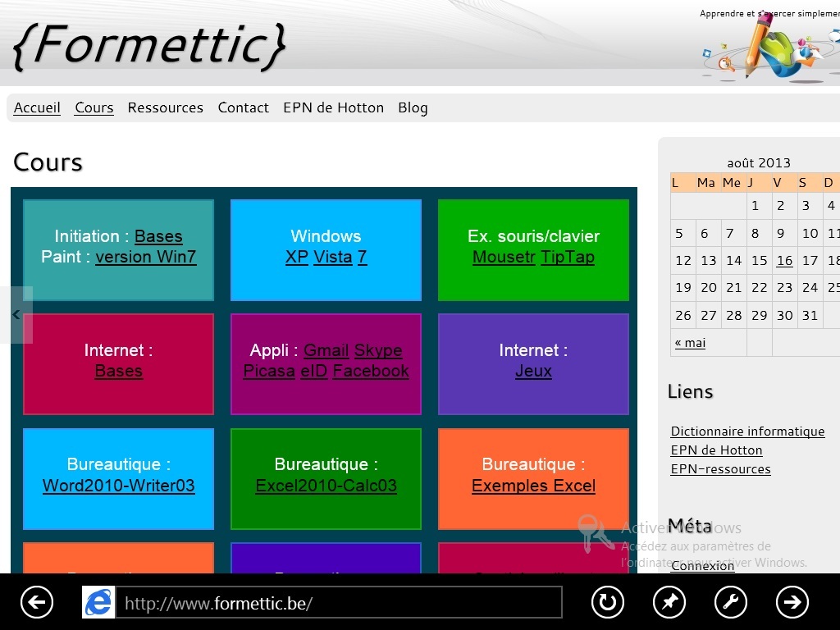Open the Blog menu item
Image resolution: width=840 pixels, height=630 pixels.
coord(413,107)
